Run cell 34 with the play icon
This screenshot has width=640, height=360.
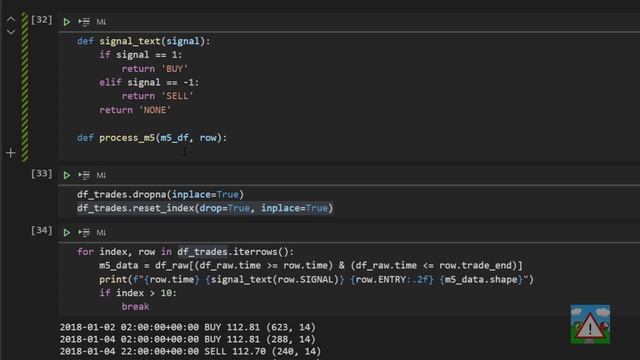click(x=67, y=233)
